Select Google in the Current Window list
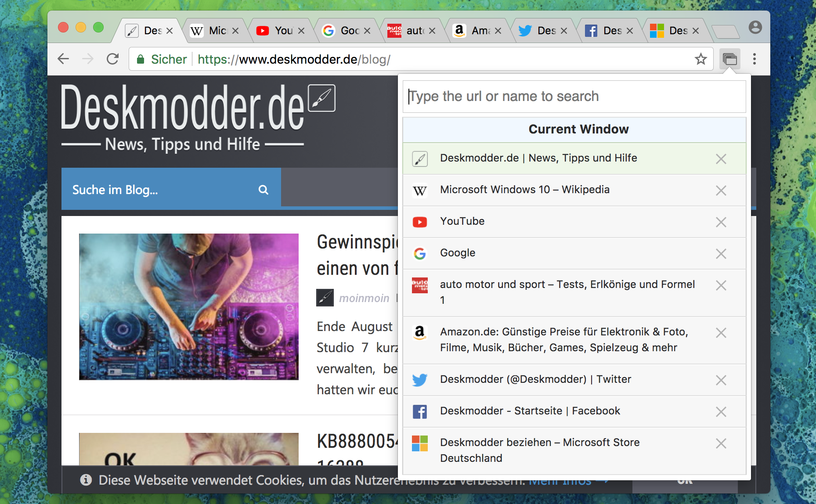This screenshot has height=504, width=816. pyautogui.click(x=574, y=253)
